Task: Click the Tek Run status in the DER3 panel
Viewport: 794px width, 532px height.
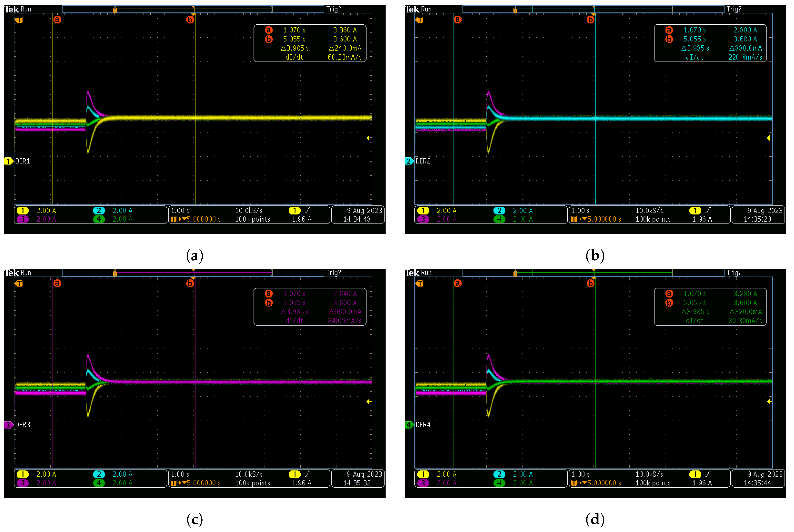Action: [x=18, y=273]
